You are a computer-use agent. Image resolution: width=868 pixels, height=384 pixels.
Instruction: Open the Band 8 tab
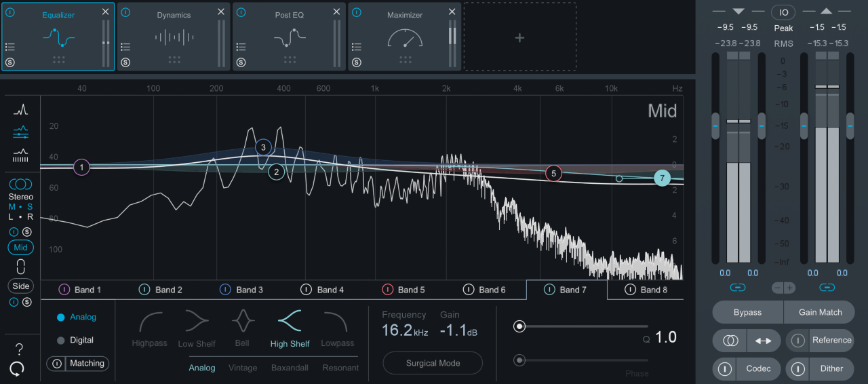(x=643, y=290)
